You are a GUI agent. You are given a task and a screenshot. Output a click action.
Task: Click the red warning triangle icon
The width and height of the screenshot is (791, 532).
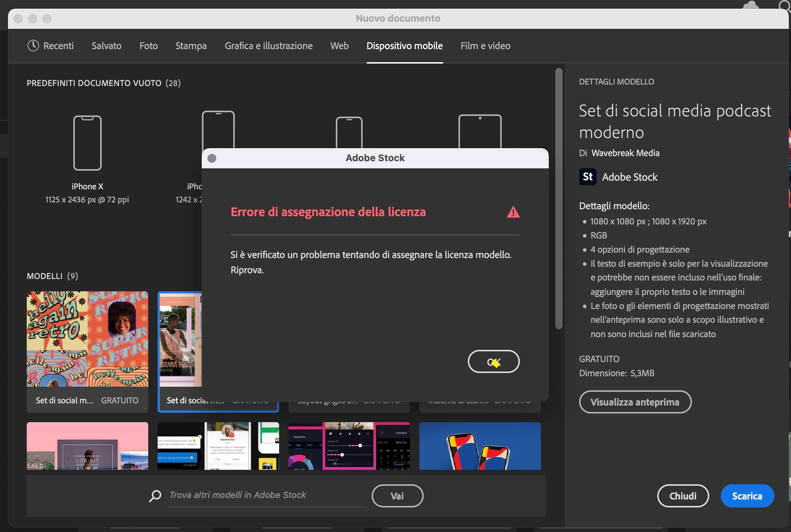click(x=513, y=212)
